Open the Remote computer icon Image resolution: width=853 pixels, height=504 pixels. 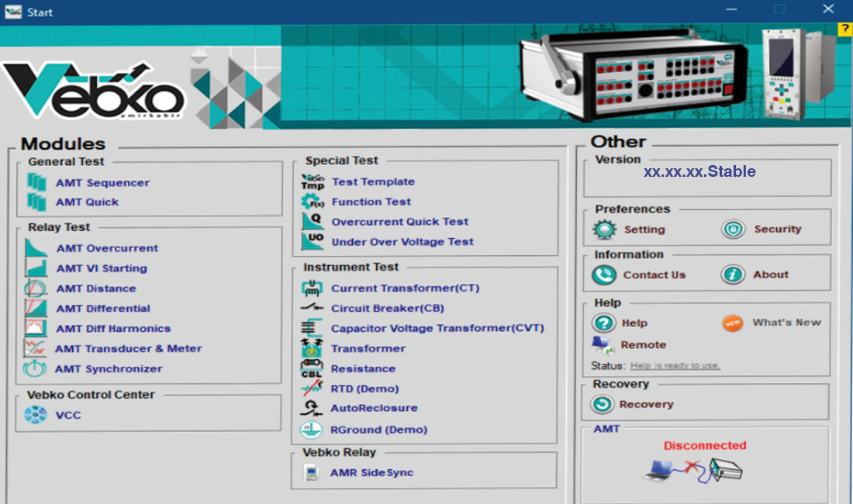(x=603, y=345)
